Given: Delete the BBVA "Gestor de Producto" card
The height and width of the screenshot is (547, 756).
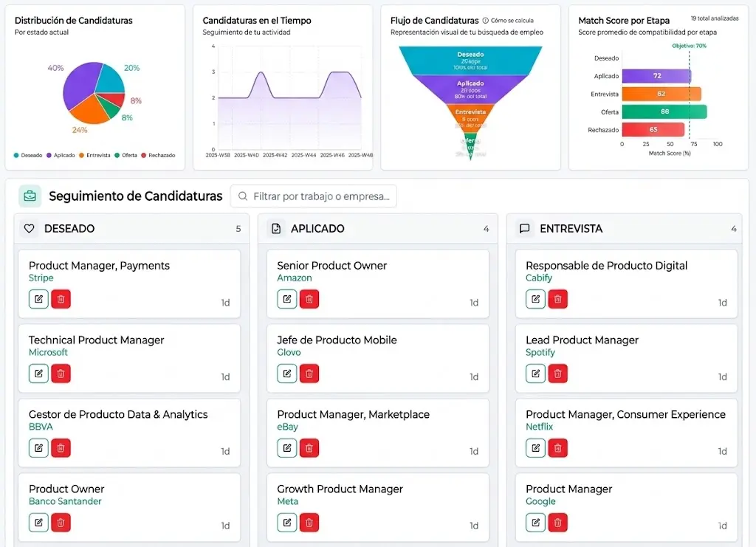Looking at the screenshot, I should click(x=61, y=447).
